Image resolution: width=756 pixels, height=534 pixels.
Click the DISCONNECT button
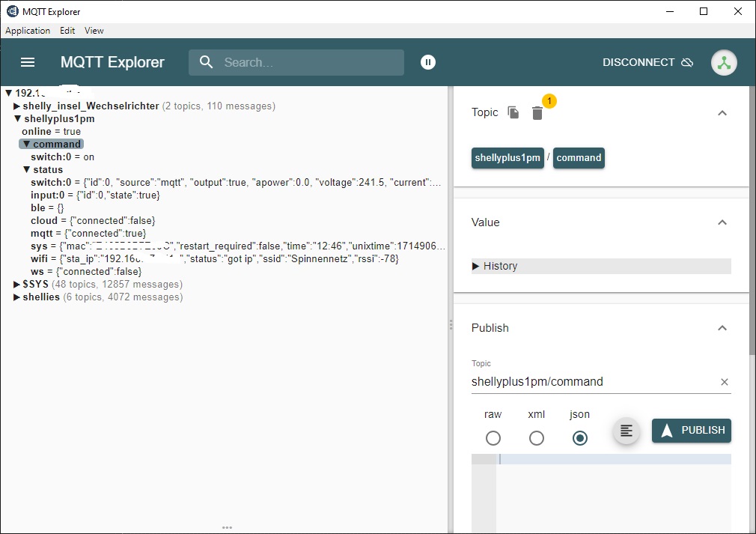pyautogui.click(x=647, y=62)
